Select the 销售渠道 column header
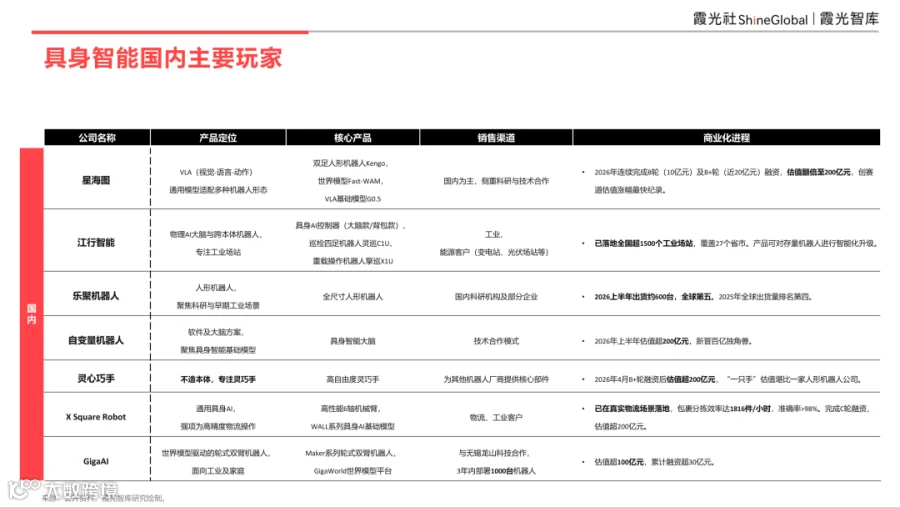 point(496,138)
